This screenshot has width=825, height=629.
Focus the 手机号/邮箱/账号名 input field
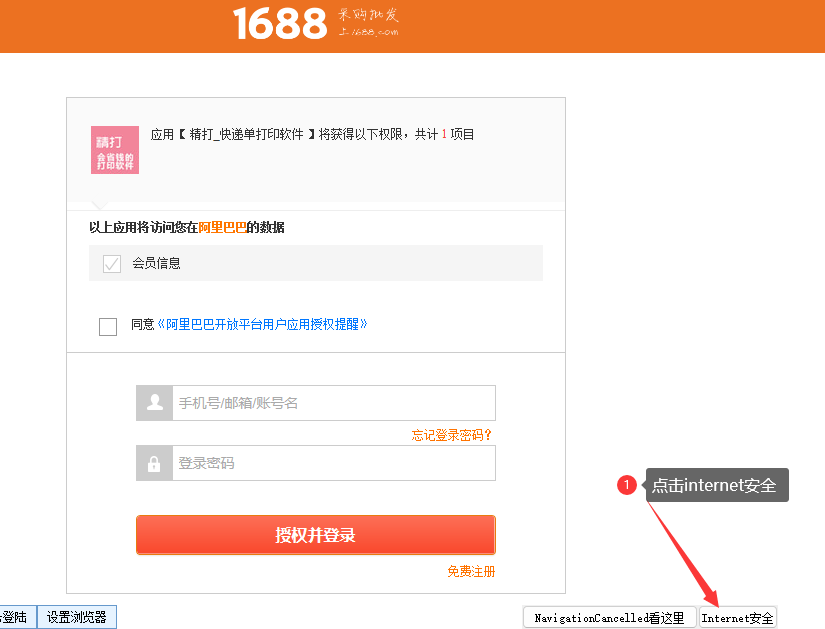[333, 403]
